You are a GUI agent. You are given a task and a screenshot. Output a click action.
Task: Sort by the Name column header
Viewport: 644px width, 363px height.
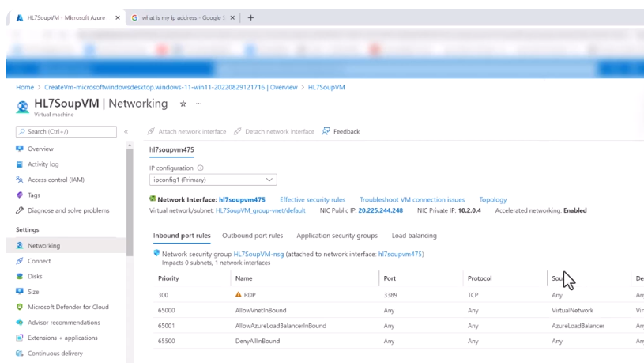coord(243,278)
